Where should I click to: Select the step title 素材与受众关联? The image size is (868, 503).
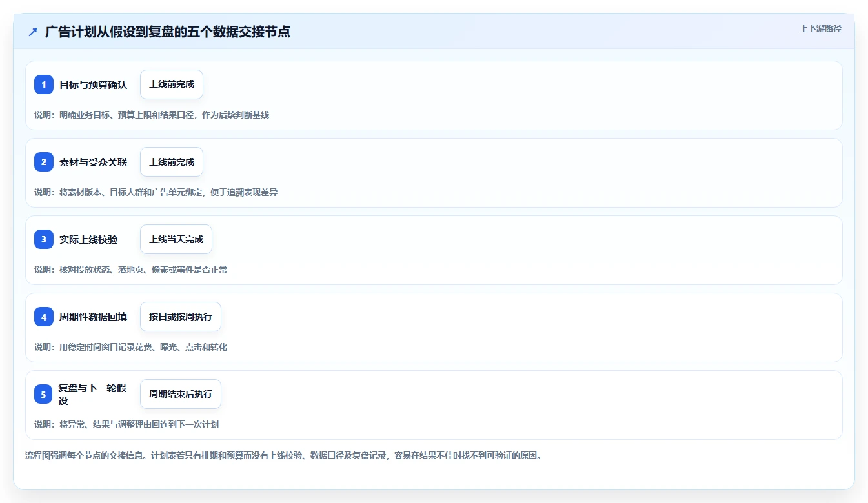click(94, 162)
